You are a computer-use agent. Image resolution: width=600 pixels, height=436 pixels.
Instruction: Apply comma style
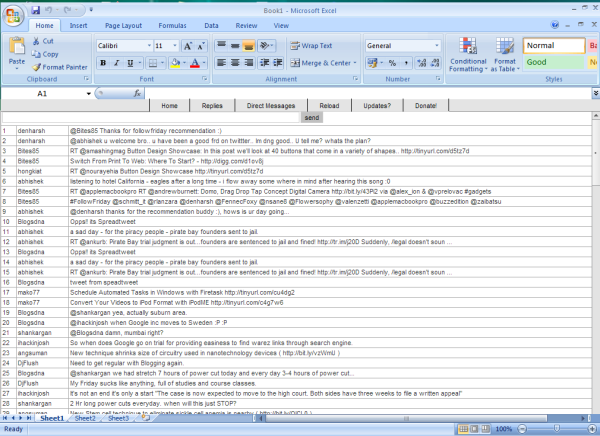406,63
